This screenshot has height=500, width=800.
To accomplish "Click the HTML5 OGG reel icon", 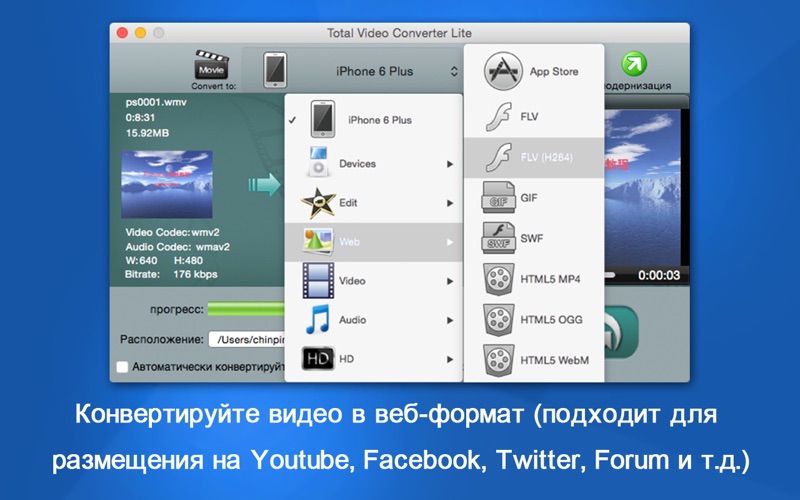I will click(x=498, y=319).
